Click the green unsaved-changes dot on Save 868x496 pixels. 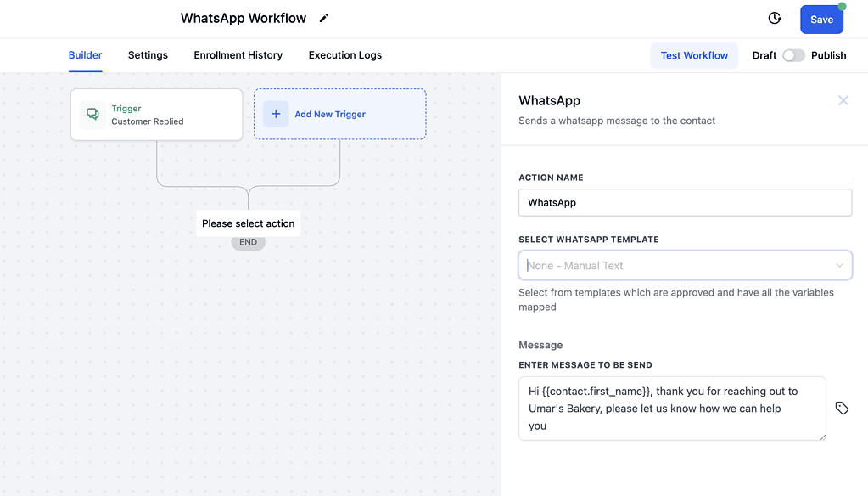point(841,7)
